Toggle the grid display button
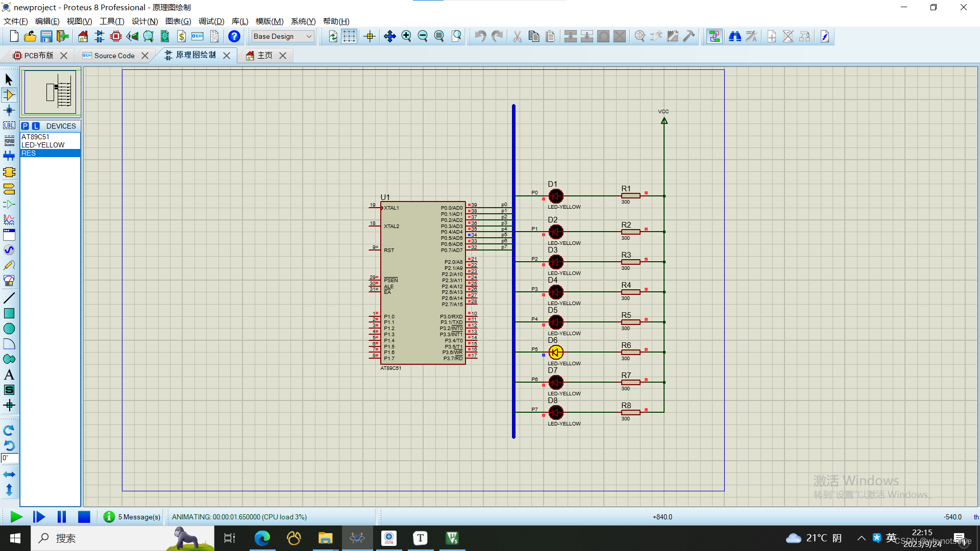The height and width of the screenshot is (551, 980). (349, 36)
